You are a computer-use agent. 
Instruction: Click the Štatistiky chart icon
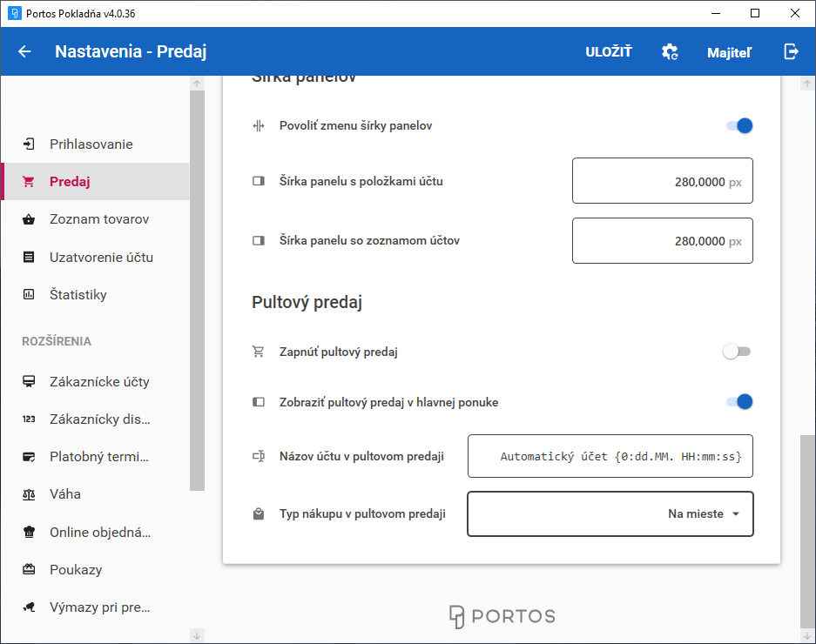pos(29,295)
